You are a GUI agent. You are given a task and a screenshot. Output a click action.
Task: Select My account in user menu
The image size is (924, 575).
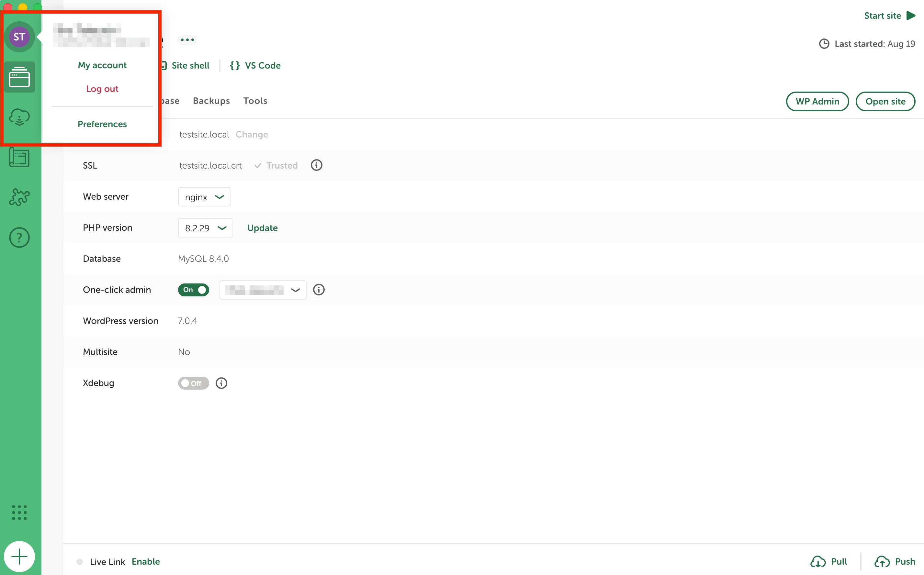(102, 65)
